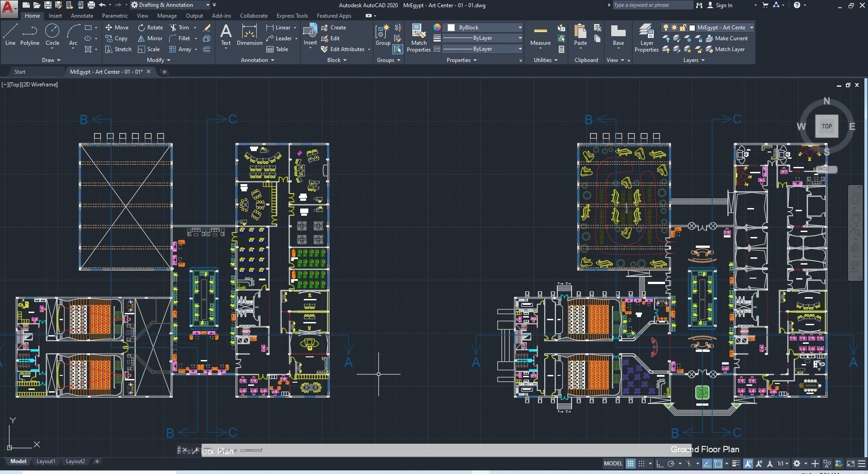Choose the Copy tool in Modify

point(117,38)
